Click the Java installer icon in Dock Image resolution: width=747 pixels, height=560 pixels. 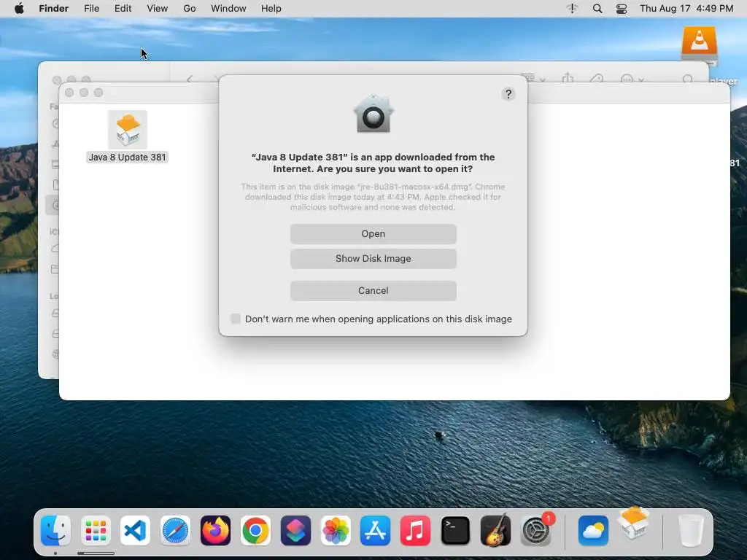click(x=634, y=524)
